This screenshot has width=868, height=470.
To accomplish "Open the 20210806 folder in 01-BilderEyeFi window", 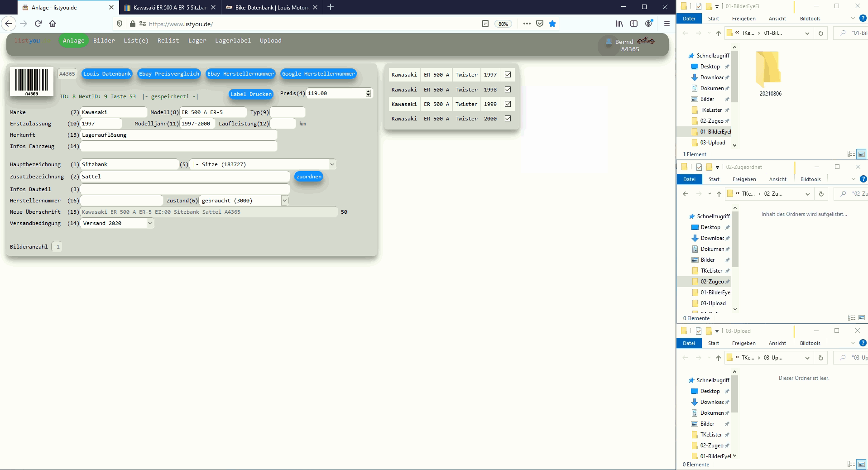I will [770, 73].
